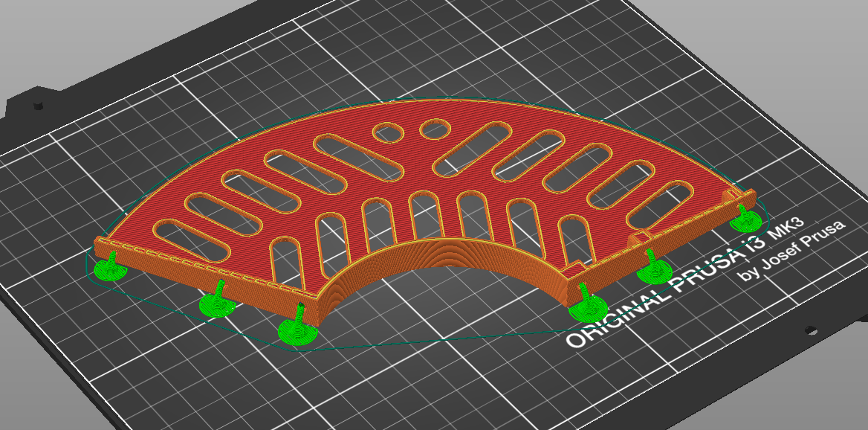This screenshot has height=430, width=868.
Task: Select the leftmost green support pad
Action: coord(108,272)
